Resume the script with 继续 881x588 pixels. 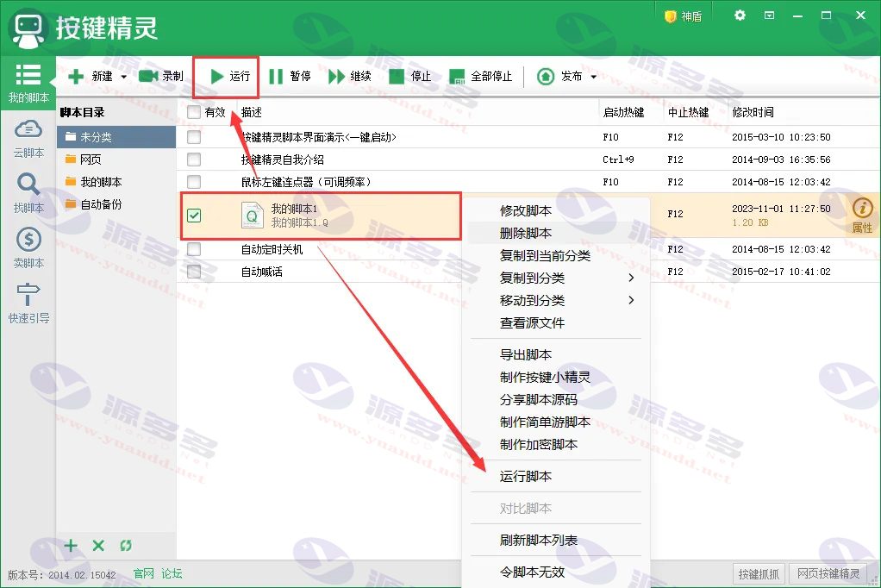pos(350,76)
